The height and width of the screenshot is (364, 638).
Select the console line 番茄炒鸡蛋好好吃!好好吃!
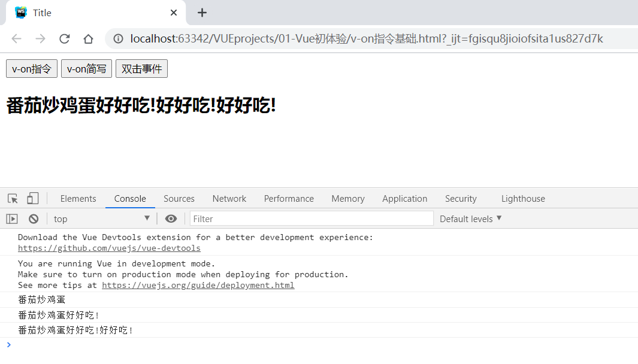point(75,330)
